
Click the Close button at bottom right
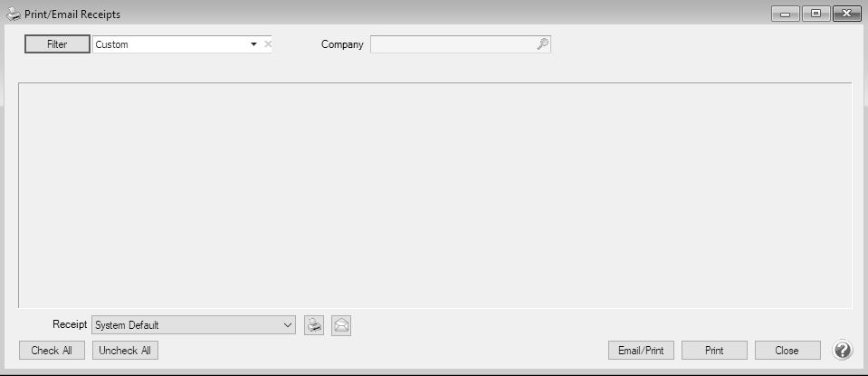[787, 351]
